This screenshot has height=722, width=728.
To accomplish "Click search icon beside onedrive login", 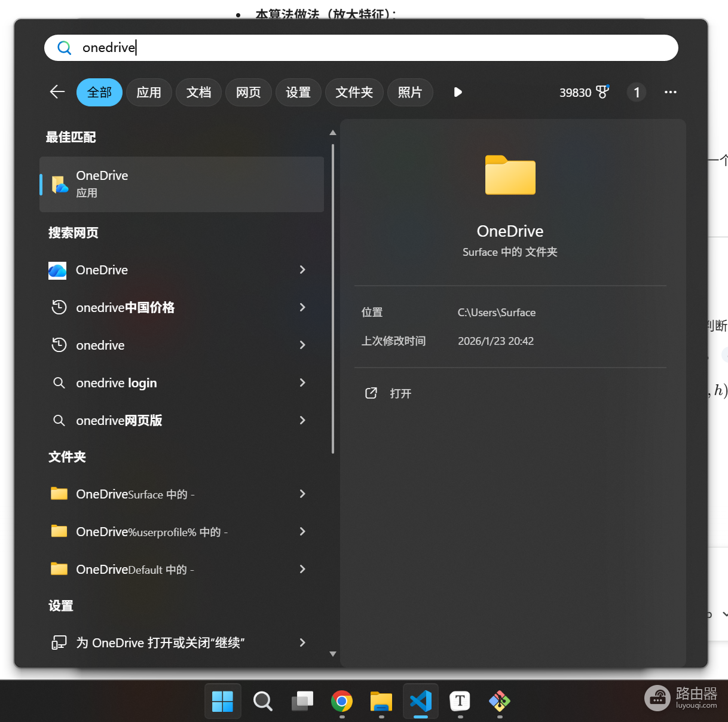I will 59,383.
